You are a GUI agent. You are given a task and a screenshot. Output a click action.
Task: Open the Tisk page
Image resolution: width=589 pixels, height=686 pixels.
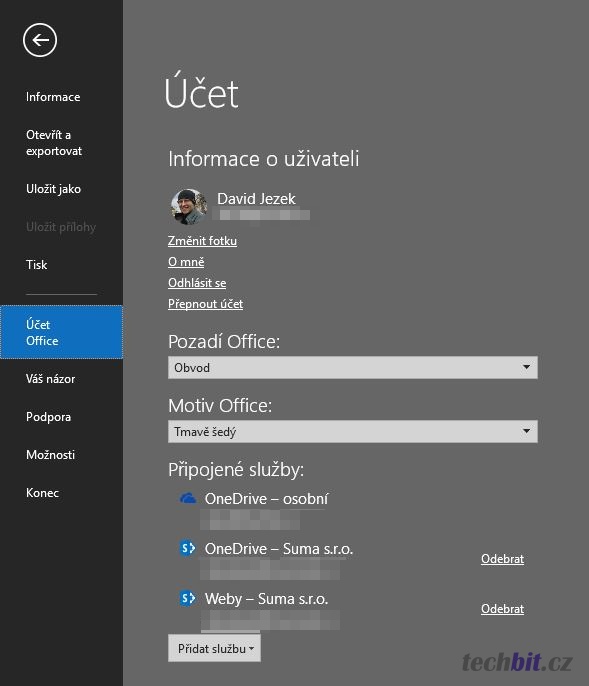[x=36, y=265]
